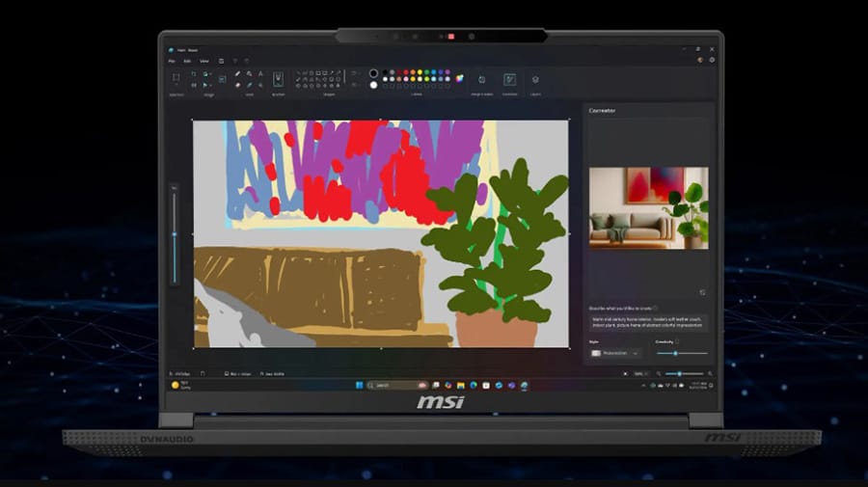The image size is (868, 487).
Task: Click the Cocreator description text box
Action: click(648, 322)
